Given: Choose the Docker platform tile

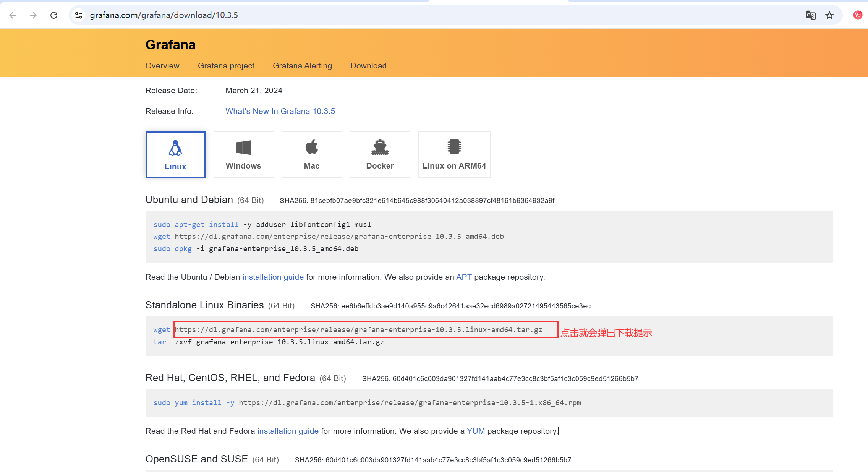Looking at the screenshot, I should pos(380,154).
